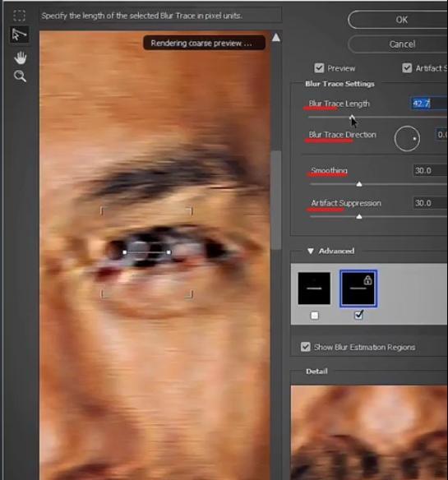Click the preview vertical scrollbar
448x480 pixels.
(x=276, y=201)
